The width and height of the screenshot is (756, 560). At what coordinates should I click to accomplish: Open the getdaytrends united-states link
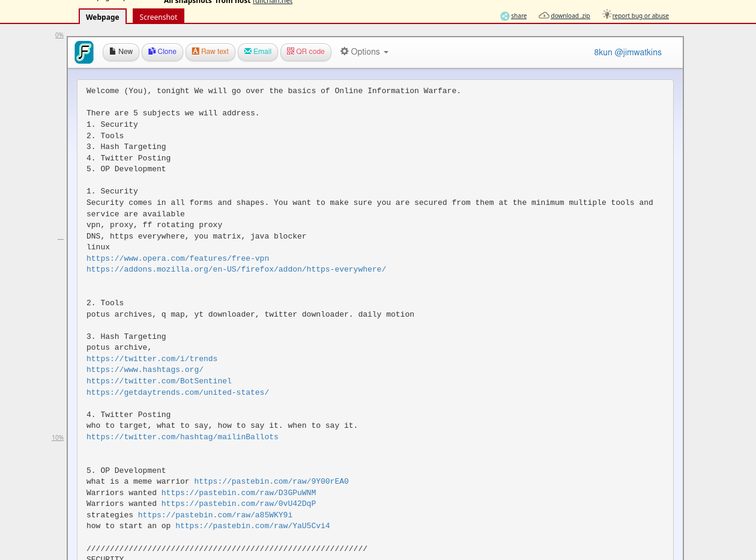pos(178,393)
